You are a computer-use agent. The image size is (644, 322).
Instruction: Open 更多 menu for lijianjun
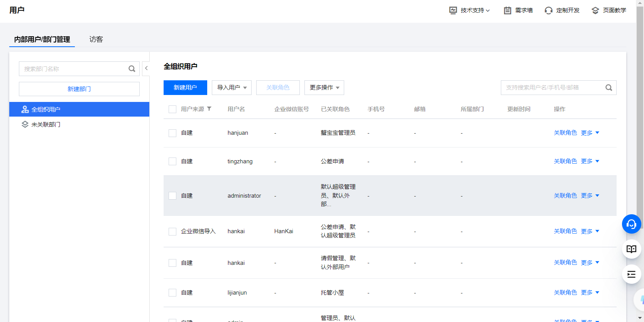[590, 293]
